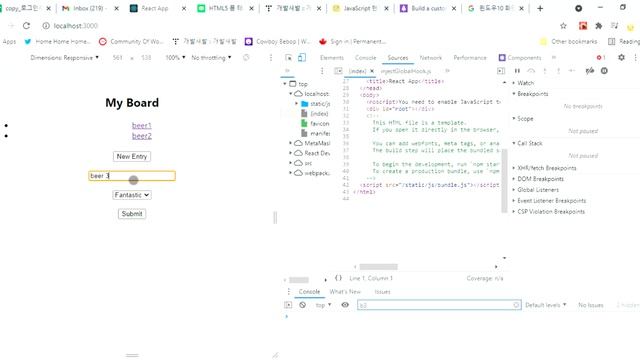This screenshot has width=640, height=360.
Task: Click the code editor horizontal scrollbar
Action: pos(378,267)
